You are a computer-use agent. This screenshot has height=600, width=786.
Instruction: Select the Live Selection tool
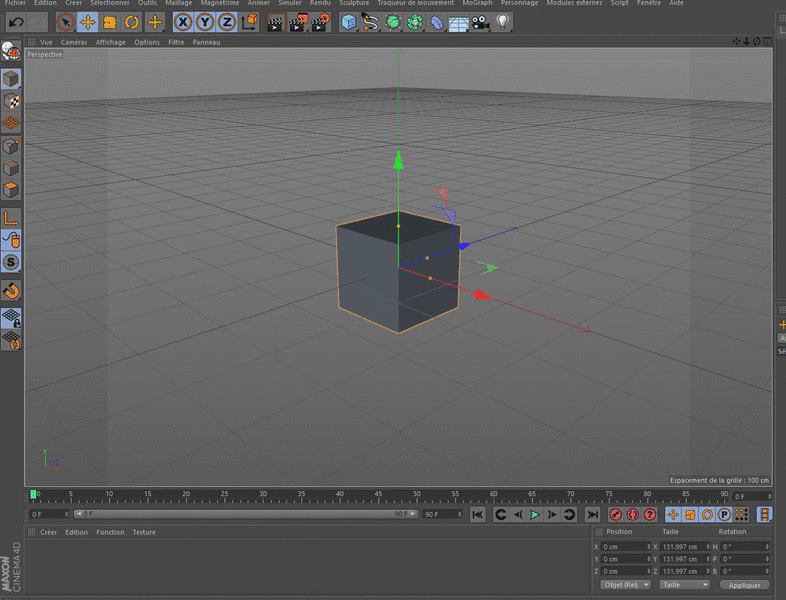click(66, 22)
